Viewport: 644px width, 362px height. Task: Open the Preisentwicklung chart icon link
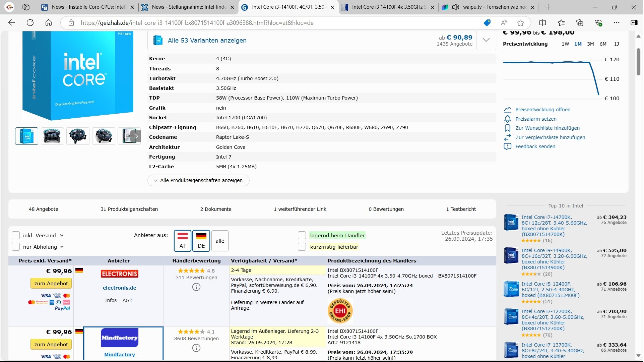click(508, 110)
